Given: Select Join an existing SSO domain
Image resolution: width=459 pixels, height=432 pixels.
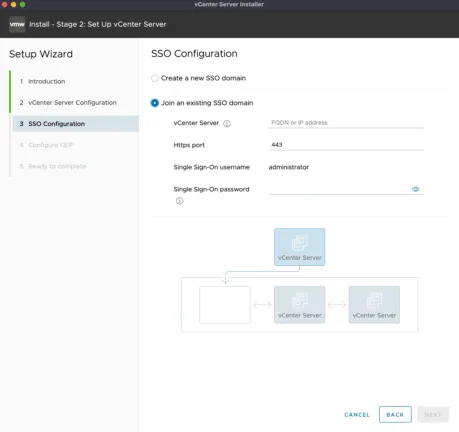Looking at the screenshot, I should coord(154,103).
